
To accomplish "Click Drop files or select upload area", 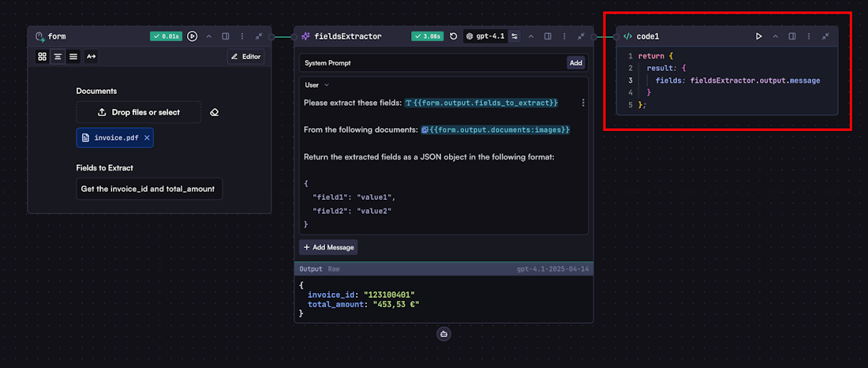I will (138, 112).
